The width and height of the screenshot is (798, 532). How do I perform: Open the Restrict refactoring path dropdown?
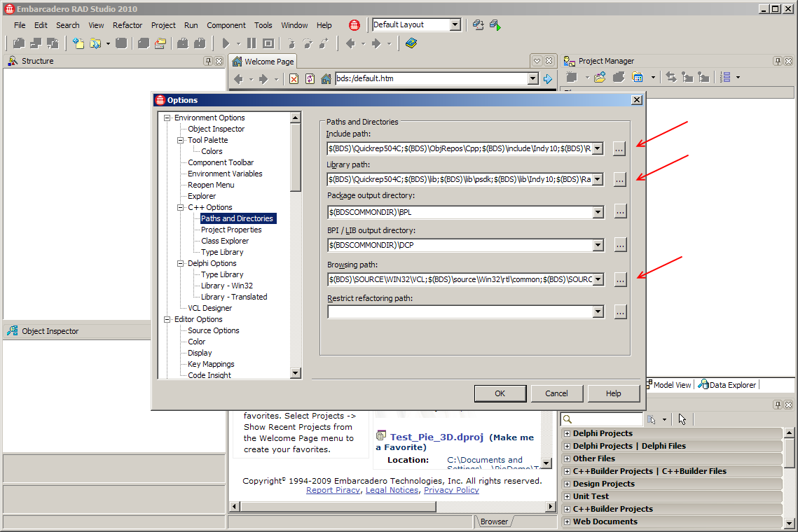[598, 311]
